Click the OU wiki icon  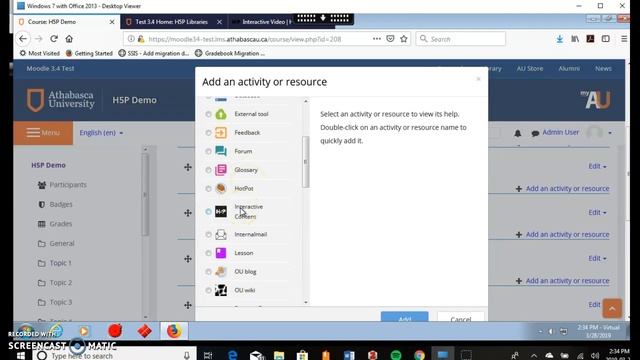click(x=221, y=290)
